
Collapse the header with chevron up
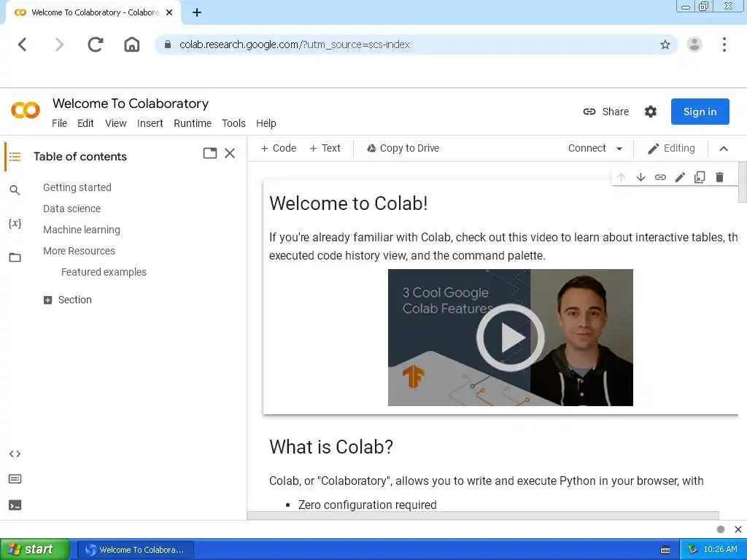click(723, 149)
